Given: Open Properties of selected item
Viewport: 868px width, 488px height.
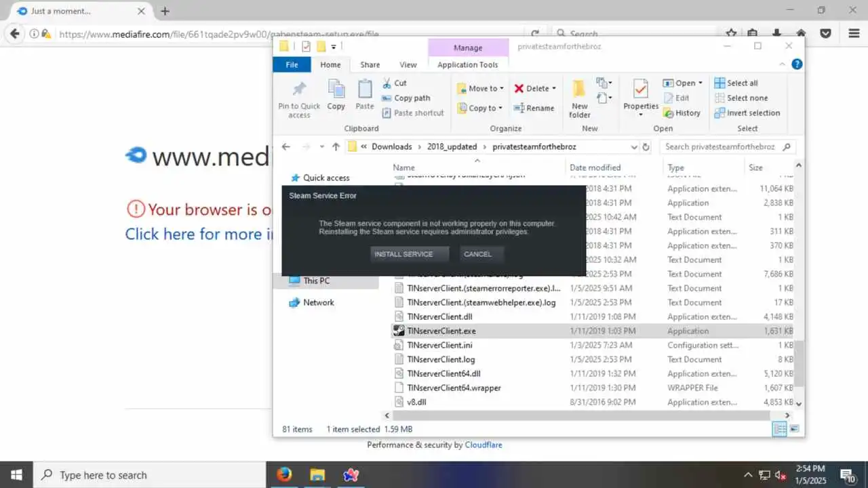Looking at the screenshot, I should click(641, 98).
